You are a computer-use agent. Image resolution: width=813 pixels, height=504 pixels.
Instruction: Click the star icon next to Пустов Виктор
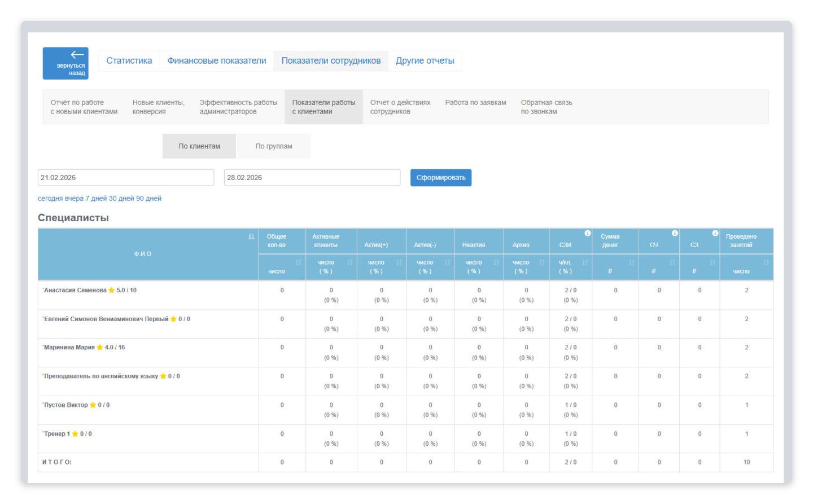point(93,405)
